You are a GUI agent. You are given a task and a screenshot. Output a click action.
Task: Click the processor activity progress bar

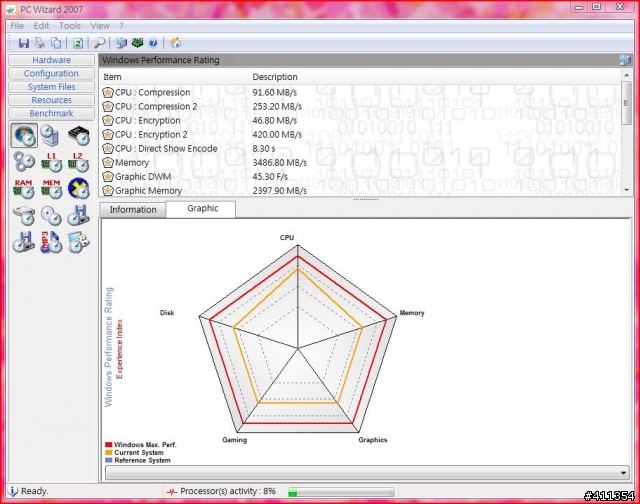pyautogui.click(x=341, y=492)
